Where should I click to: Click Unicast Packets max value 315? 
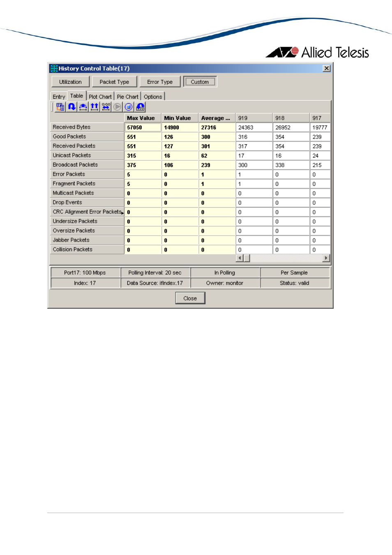coord(143,156)
